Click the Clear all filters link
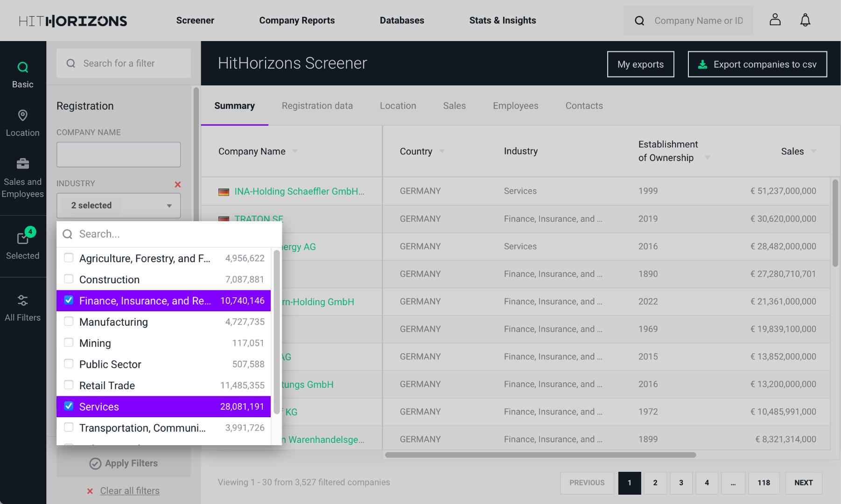Screen dimensions: 841x504 (x=130, y=491)
